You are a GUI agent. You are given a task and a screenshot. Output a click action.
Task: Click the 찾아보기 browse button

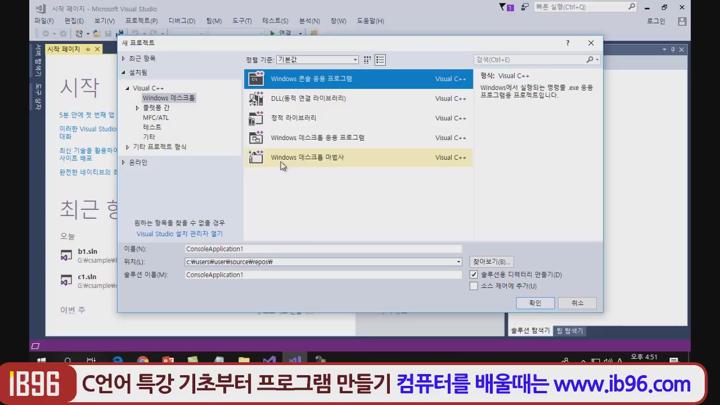(x=491, y=262)
